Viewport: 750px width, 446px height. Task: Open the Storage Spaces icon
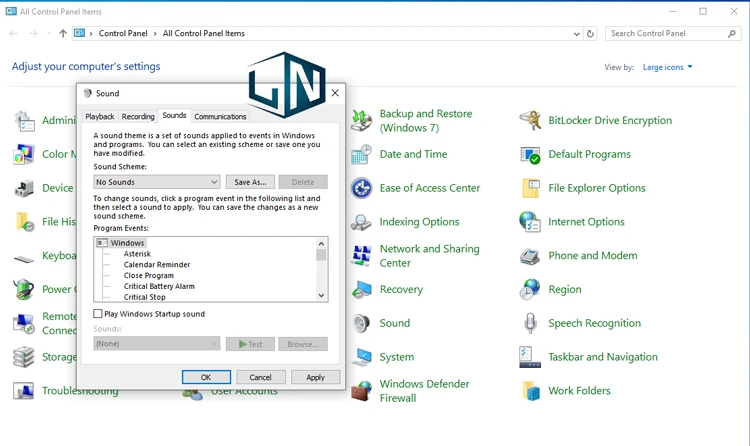[x=23, y=357]
